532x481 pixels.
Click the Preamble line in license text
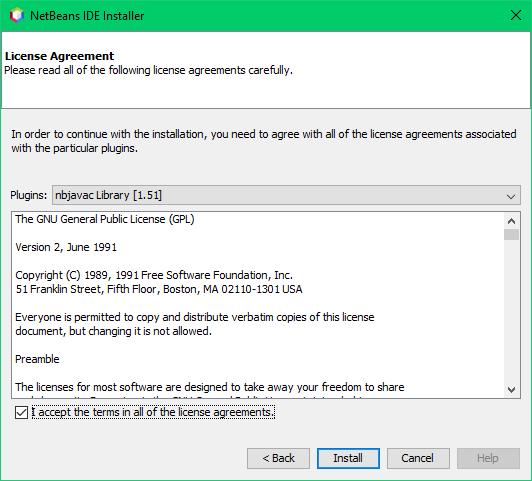tap(37, 359)
